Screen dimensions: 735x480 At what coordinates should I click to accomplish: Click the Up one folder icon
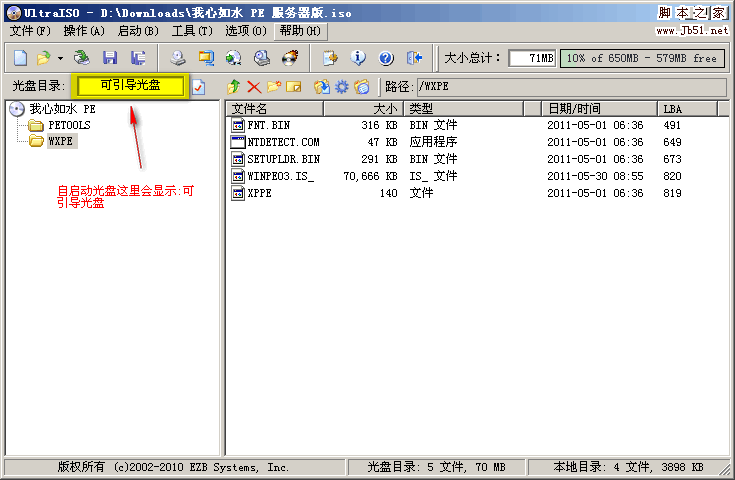pyautogui.click(x=233, y=87)
